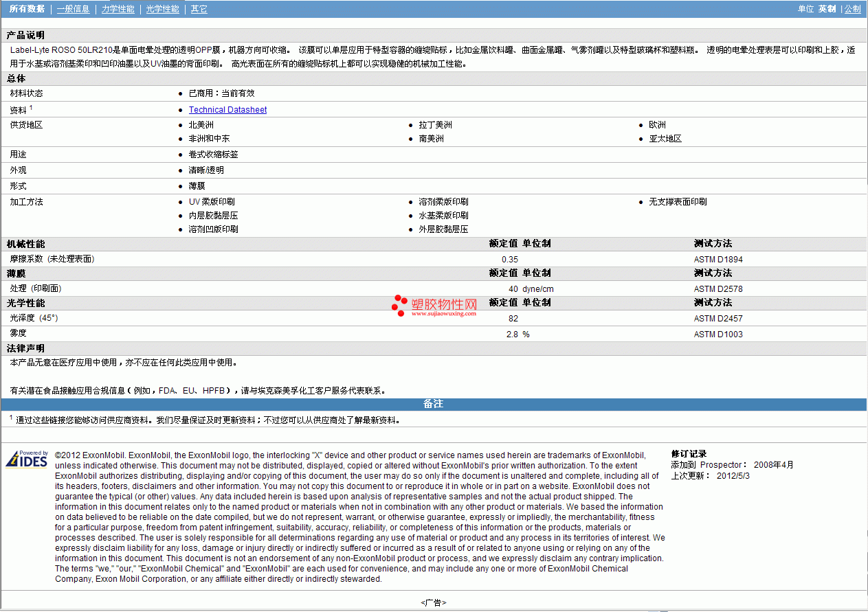Switch to the 光学性能 tab
868x612 pixels.
(x=163, y=9)
